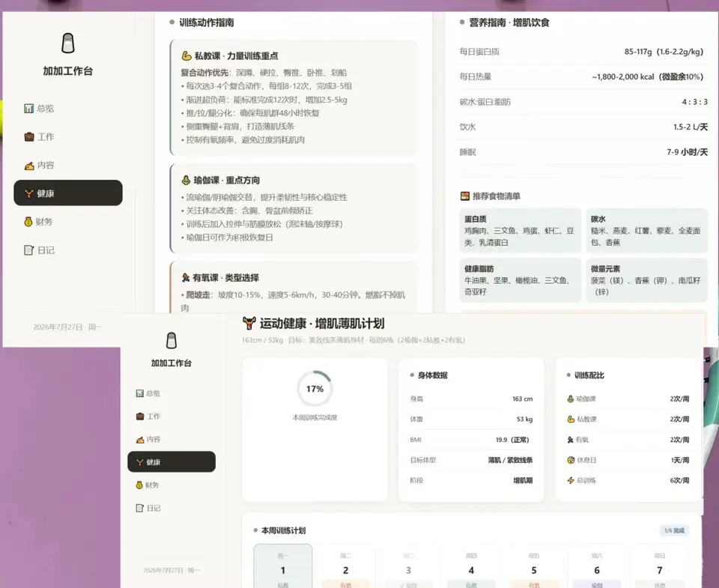Click 日记 notebook icon in front window sidebar

[x=140, y=508]
